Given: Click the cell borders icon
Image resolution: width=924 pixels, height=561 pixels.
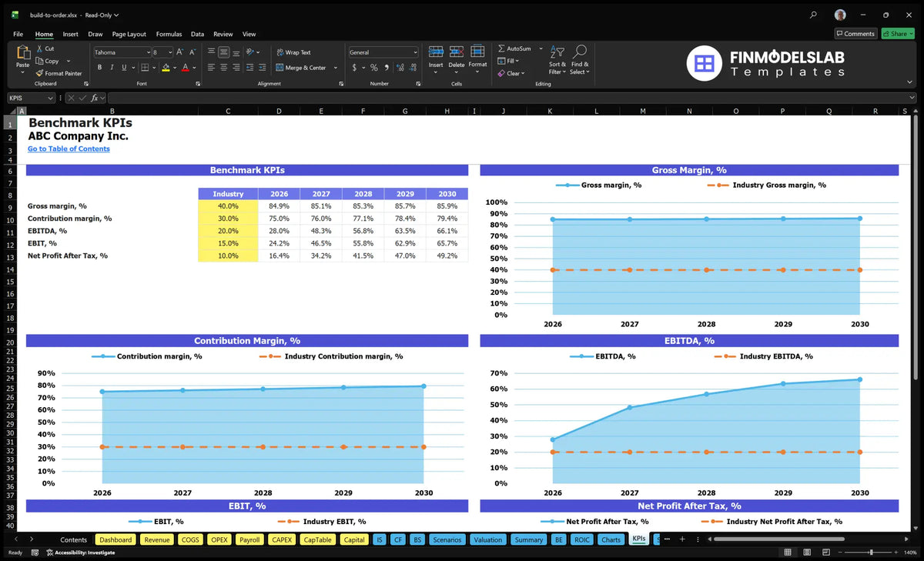Looking at the screenshot, I should tap(146, 68).
